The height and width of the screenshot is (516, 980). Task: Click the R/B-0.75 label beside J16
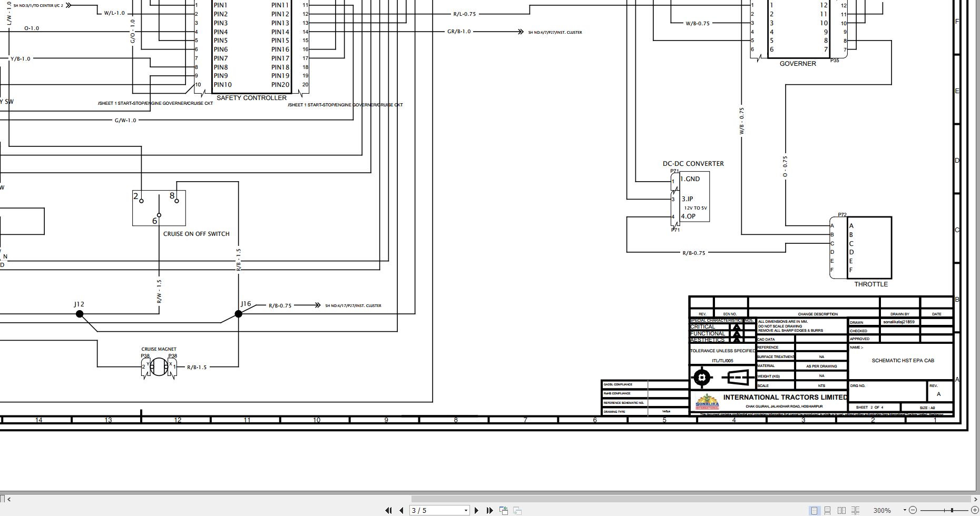click(x=280, y=306)
